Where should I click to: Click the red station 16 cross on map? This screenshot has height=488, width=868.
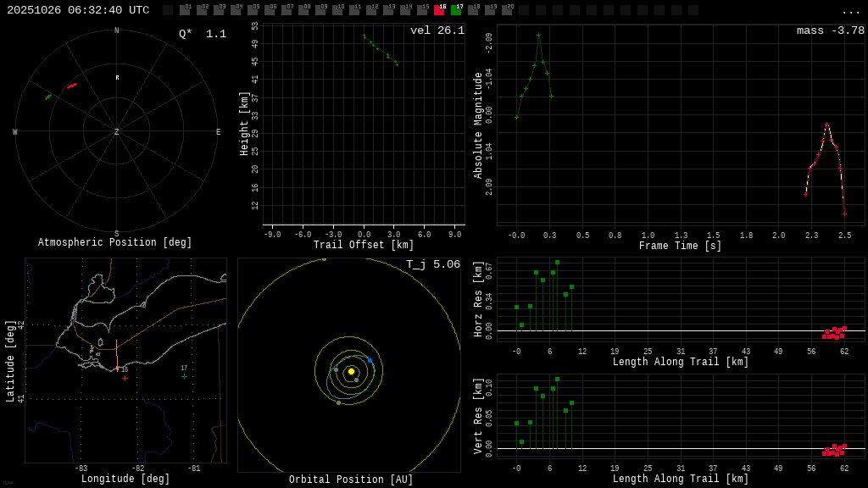point(125,378)
